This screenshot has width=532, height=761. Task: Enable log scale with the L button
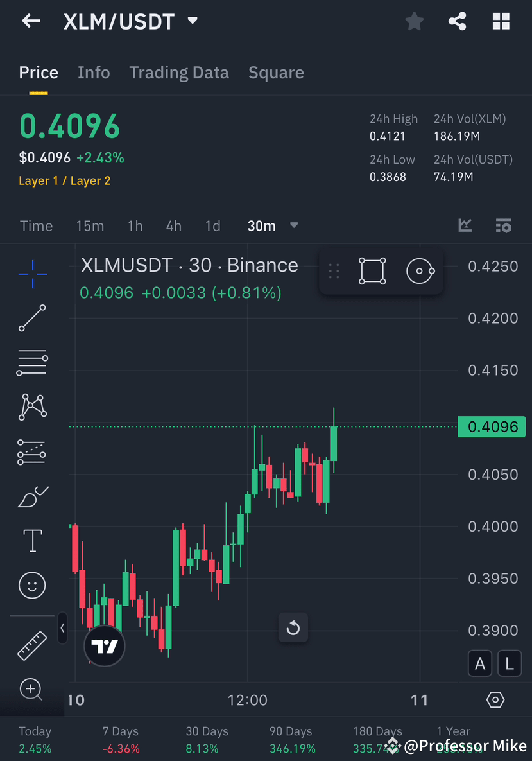coord(509,663)
